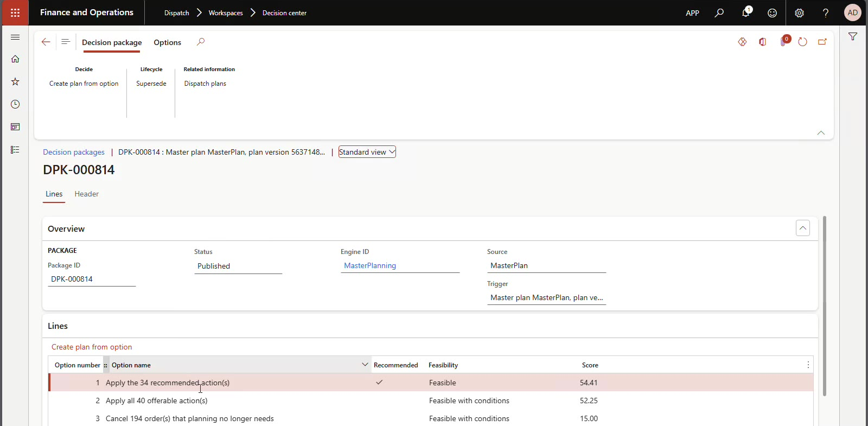
Task: Click Workspaces in the breadcrumb
Action: point(226,13)
